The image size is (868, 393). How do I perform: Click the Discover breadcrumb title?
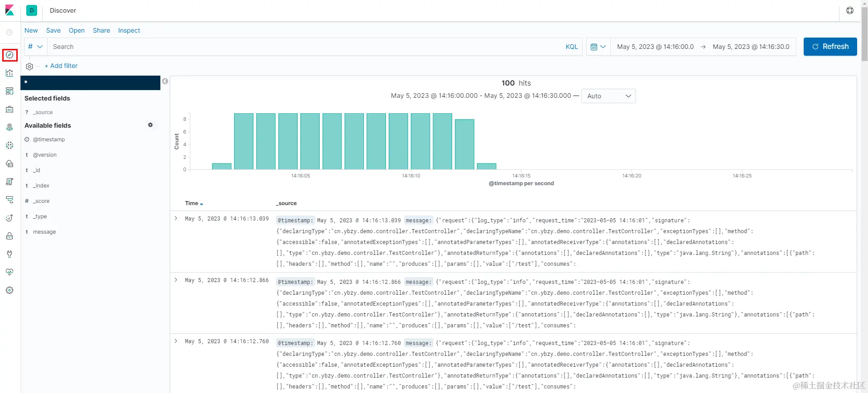click(63, 10)
